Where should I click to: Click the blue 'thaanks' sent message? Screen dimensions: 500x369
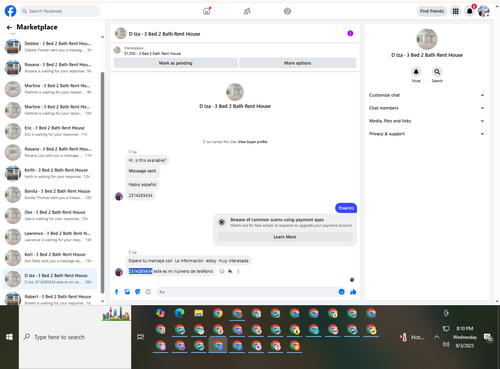(346, 208)
